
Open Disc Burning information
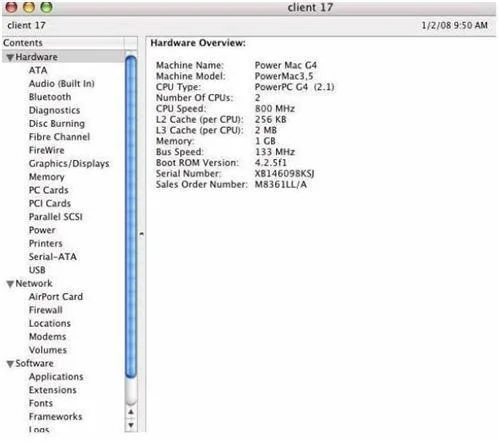tap(57, 124)
